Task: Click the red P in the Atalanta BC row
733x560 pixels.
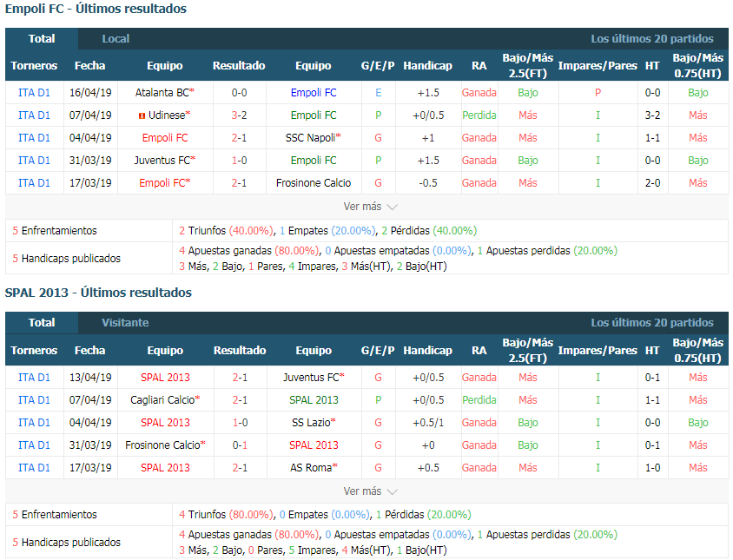Action: click(x=598, y=93)
